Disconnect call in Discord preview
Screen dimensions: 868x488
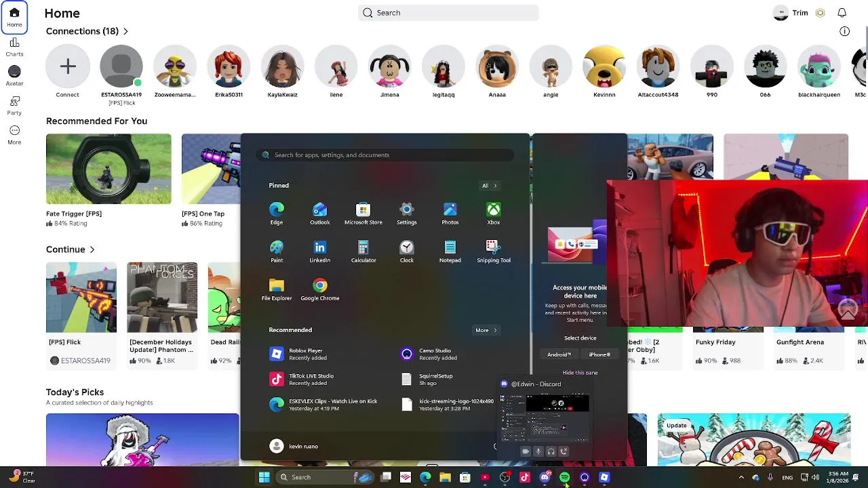point(564,451)
